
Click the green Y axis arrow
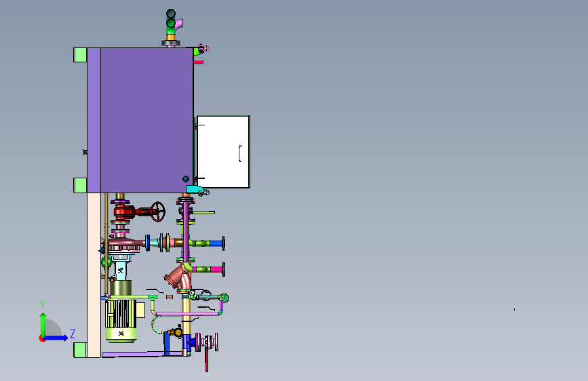click(x=43, y=325)
